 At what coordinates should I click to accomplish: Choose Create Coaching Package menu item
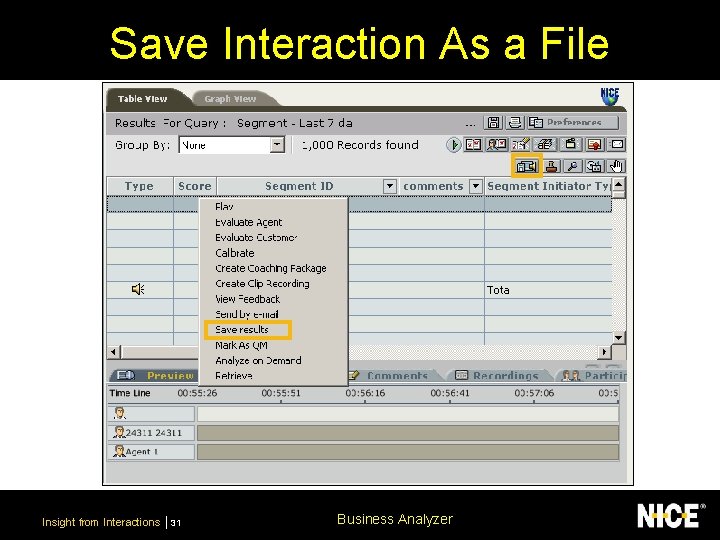(x=273, y=268)
